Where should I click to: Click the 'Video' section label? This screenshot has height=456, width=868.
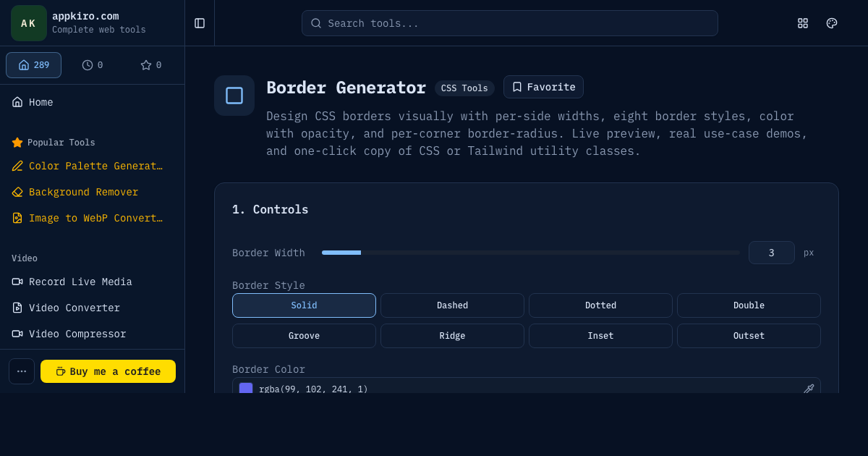(25, 258)
